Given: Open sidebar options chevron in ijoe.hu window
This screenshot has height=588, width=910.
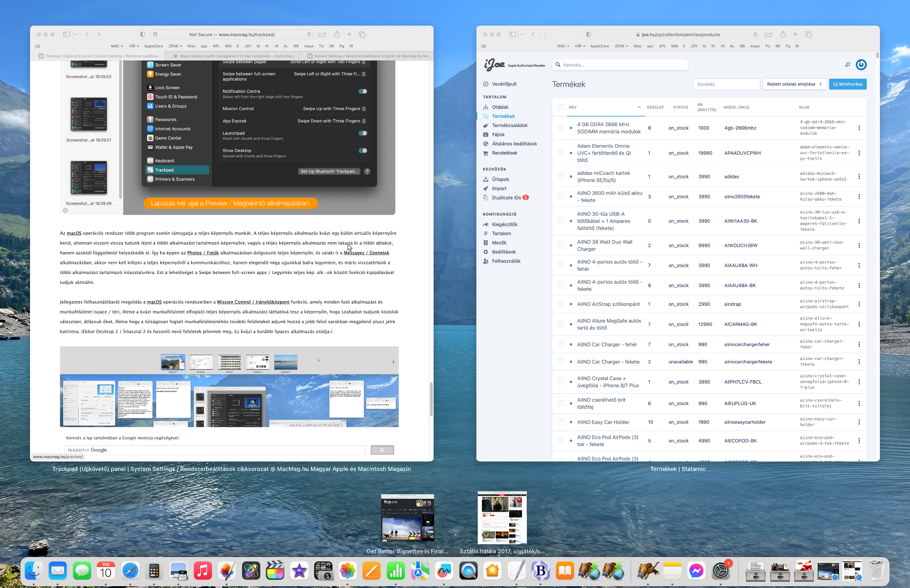Looking at the screenshot, I should (521, 34).
